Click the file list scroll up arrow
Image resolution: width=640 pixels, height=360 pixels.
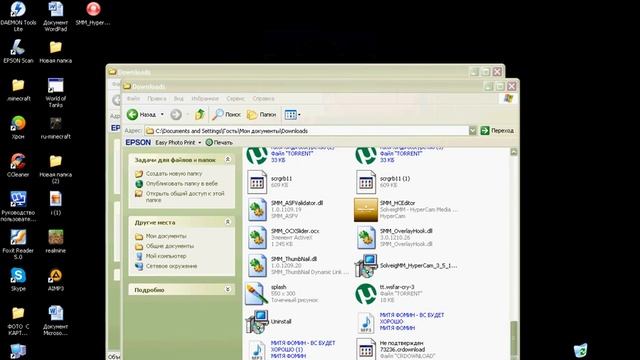514,152
